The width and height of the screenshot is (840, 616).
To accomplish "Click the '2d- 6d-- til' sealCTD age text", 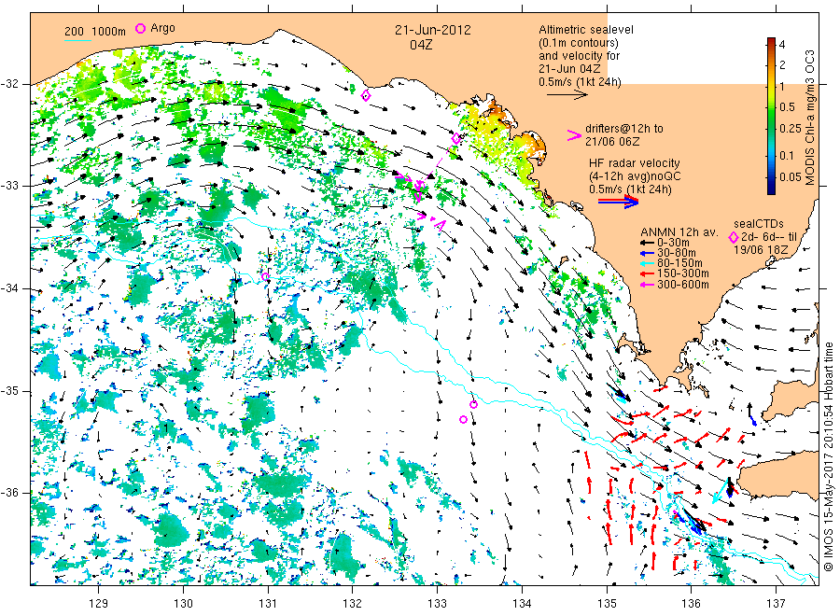I will (769, 237).
